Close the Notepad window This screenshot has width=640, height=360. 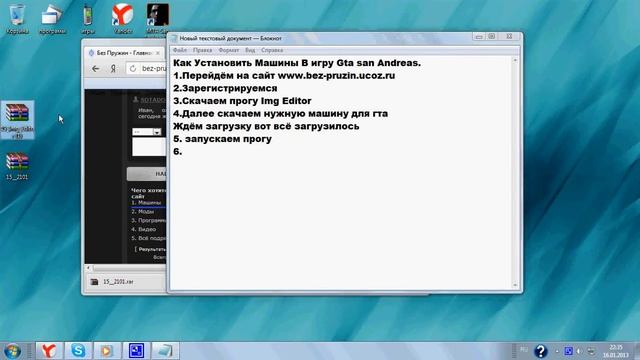509,37
